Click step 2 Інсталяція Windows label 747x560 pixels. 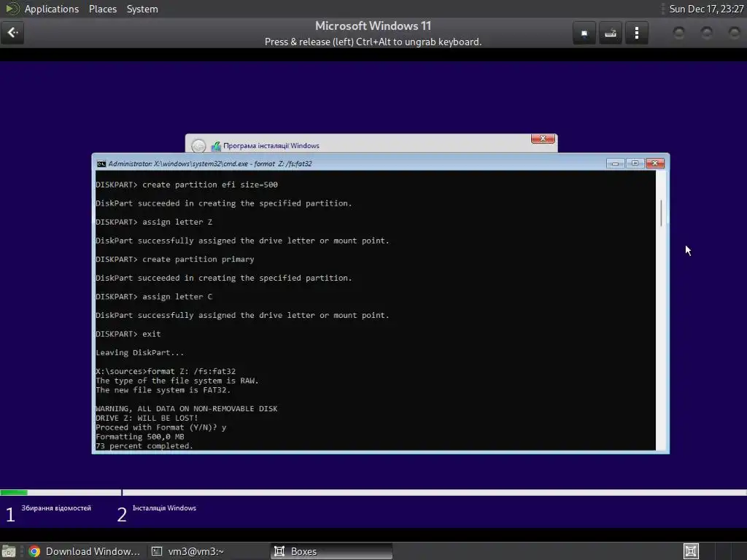click(x=164, y=508)
